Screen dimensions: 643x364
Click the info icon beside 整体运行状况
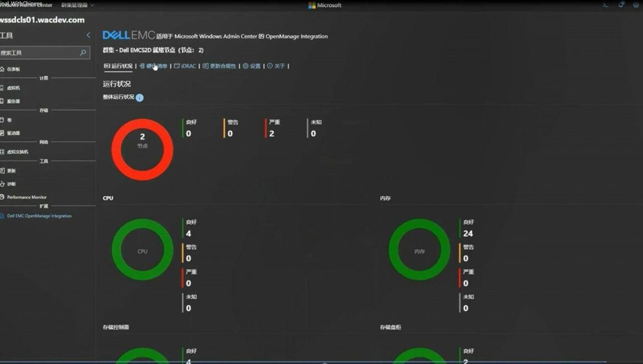click(140, 97)
